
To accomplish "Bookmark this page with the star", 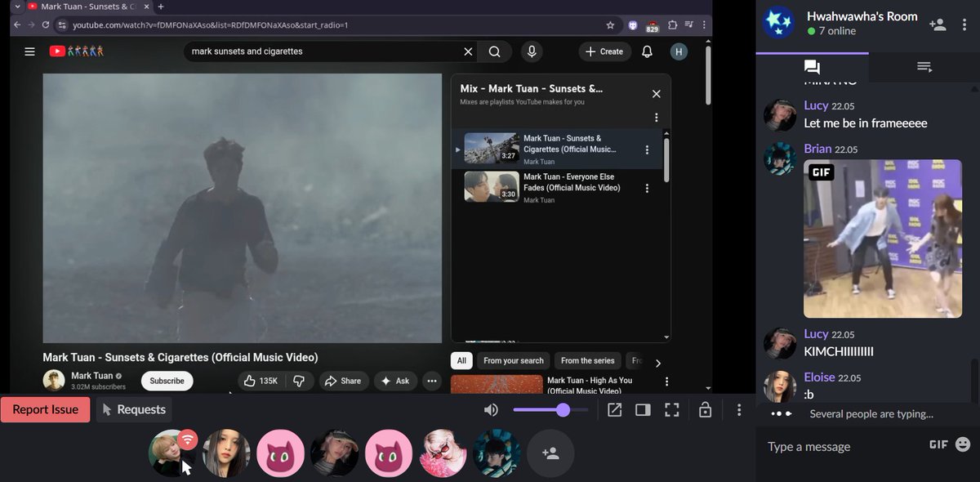I will pyautogui.click(x=610, y=25).
